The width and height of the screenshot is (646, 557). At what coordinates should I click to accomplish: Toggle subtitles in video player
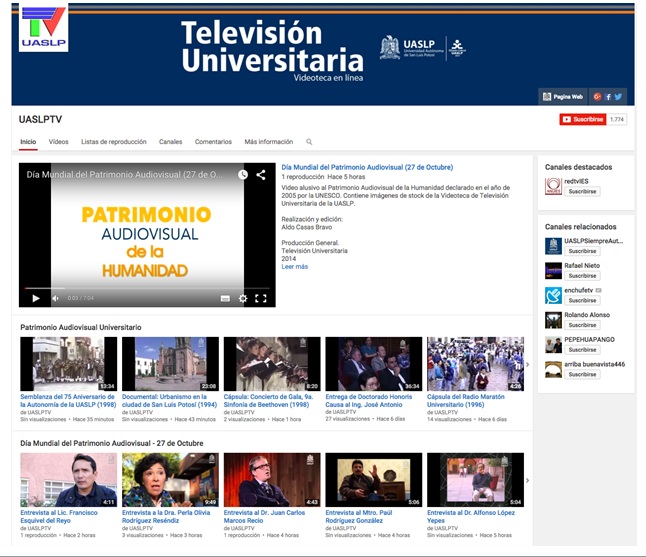click(225, 298)
